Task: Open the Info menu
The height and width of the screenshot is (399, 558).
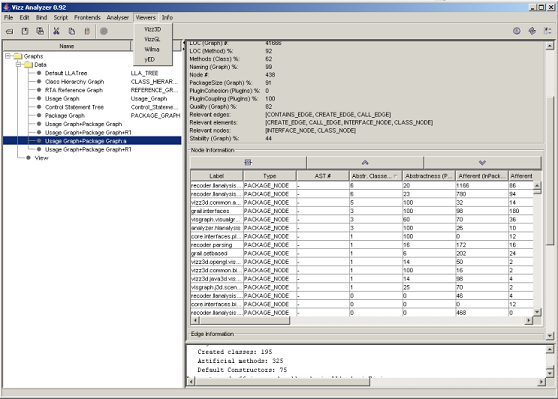Action: [x=167, y=17]
